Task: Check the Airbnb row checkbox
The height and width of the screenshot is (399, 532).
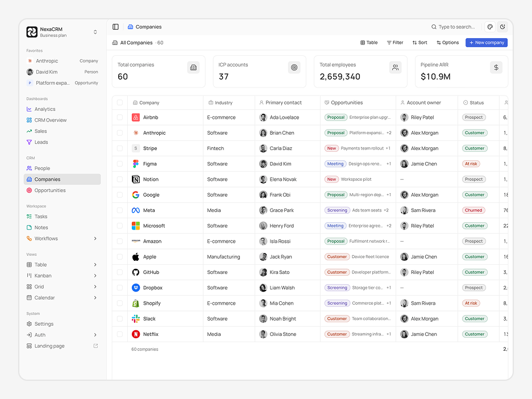Action: pyautogui.click(x=120, y=118)
